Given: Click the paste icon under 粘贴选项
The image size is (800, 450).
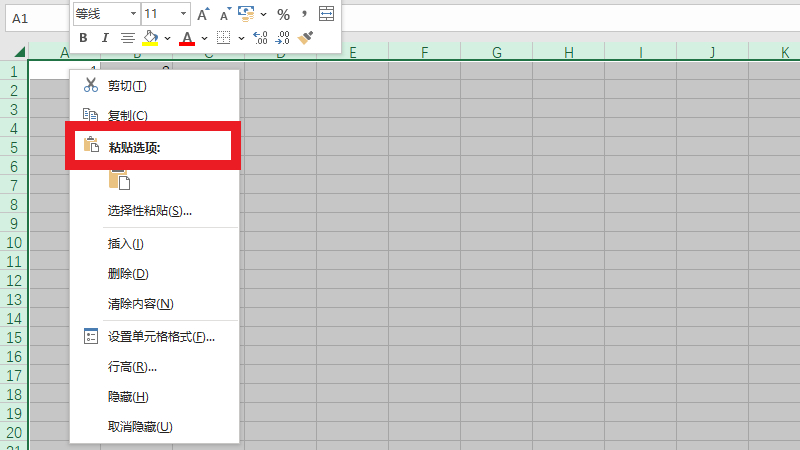Looking at the screenshot, I should (119, 180).
